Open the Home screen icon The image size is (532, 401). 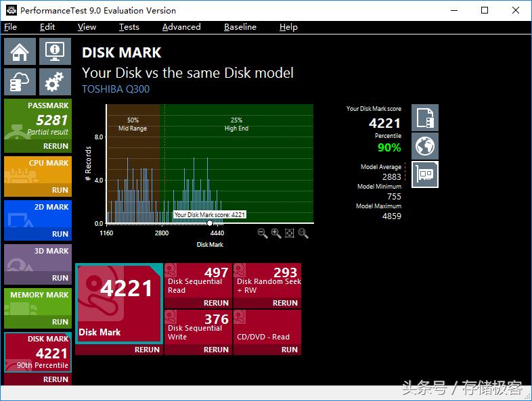[20, 52]
